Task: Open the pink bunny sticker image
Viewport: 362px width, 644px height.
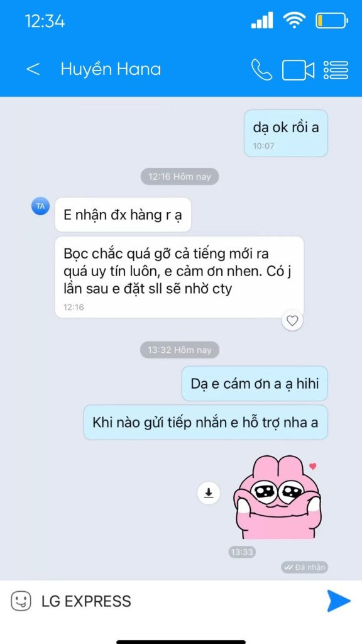Action: pyautogui.click(x=277, y=497)
